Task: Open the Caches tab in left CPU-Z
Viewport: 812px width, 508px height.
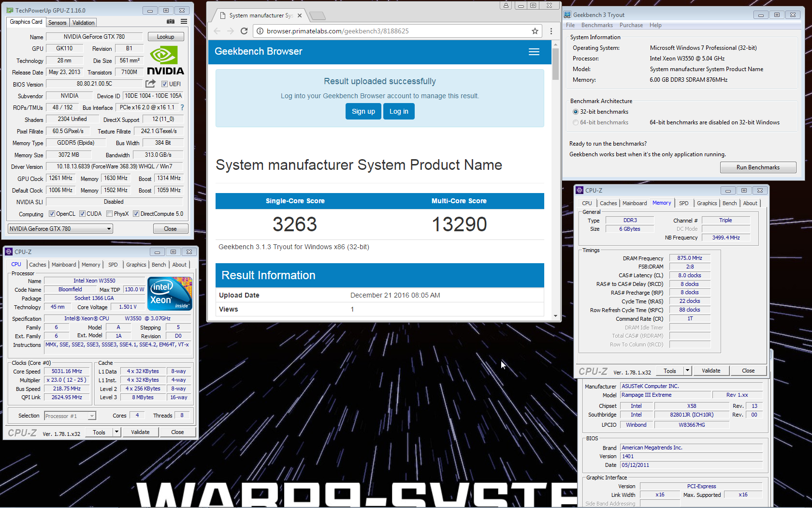Action: click(37, 265)
